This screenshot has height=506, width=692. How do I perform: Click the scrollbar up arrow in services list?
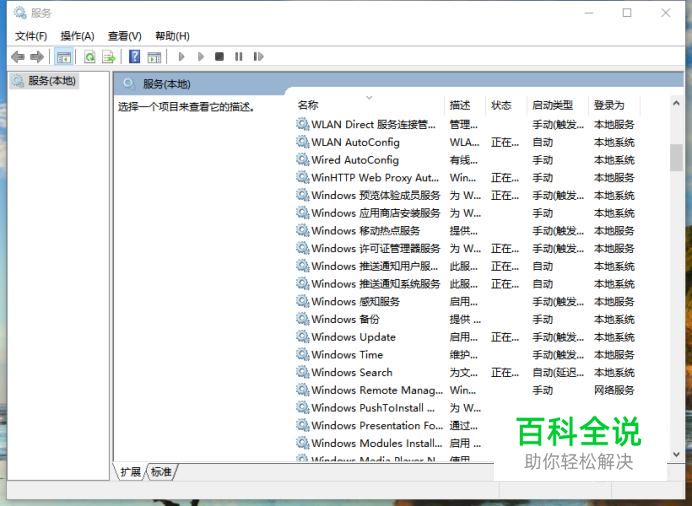(x=676, y=103)
